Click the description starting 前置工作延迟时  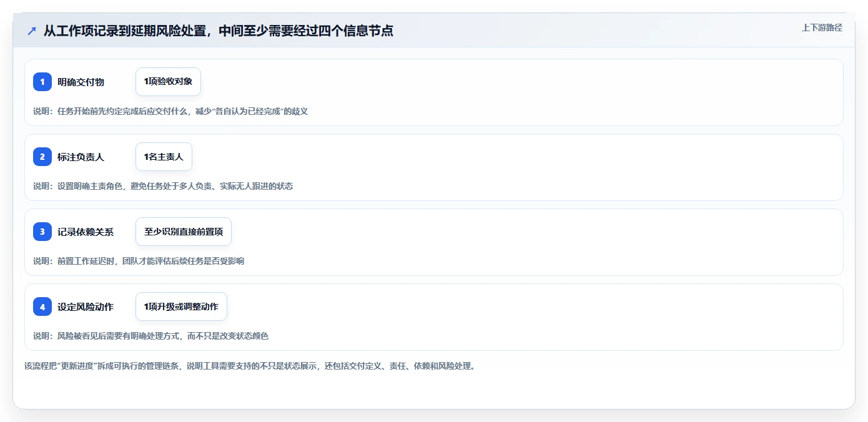coord(139,261)
